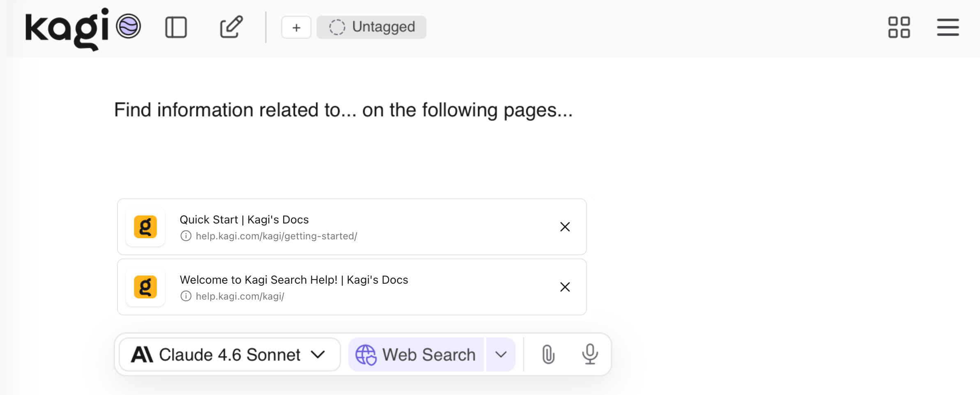
Task: Add a tag with the plus button
Action: click(x=296, y=28)
